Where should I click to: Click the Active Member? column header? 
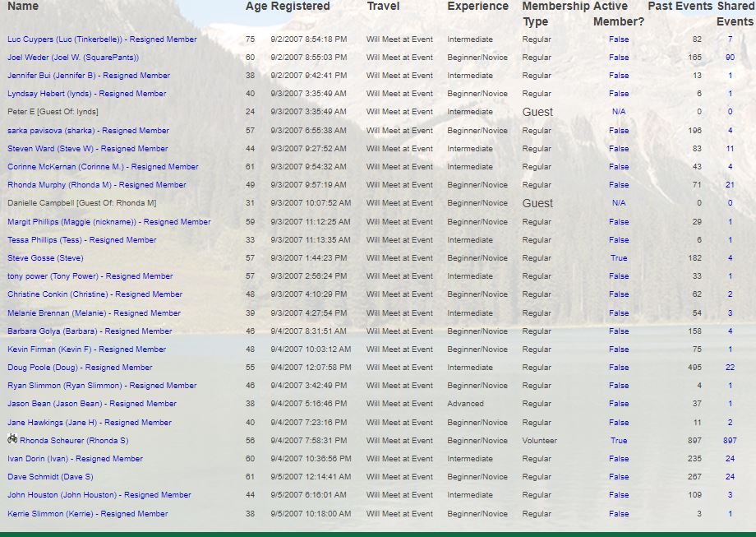(x=619, y=13)
